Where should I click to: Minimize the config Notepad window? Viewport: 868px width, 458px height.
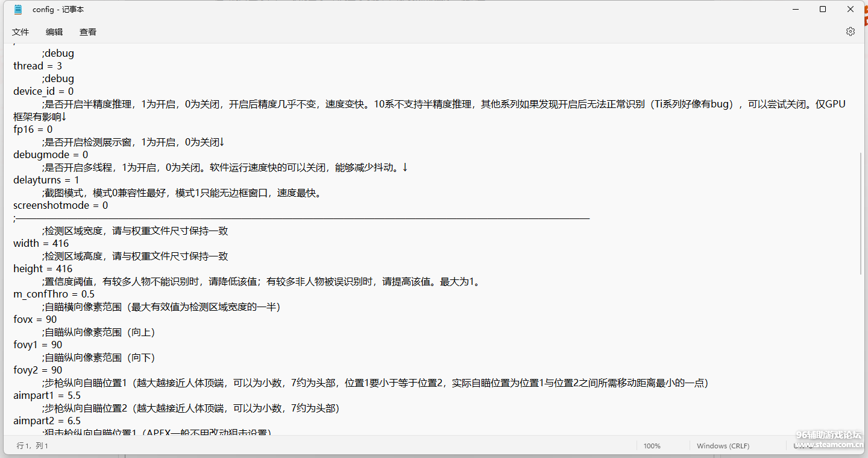pyautogui.click(x=796, y=10)
